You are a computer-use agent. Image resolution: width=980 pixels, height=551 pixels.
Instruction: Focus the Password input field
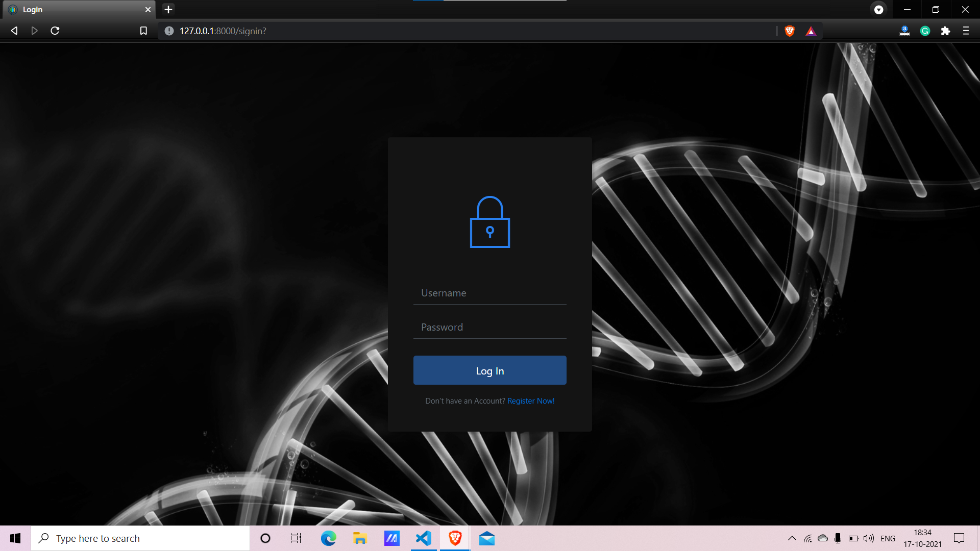pyautogui.click(x=489, y=328)
